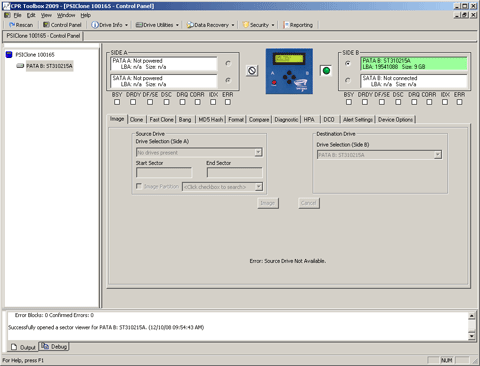Click output log scroll down arrow
Image resolution: width=480 pixels, height=366 pixels.
pyautogui.click(x=472, y=336)
